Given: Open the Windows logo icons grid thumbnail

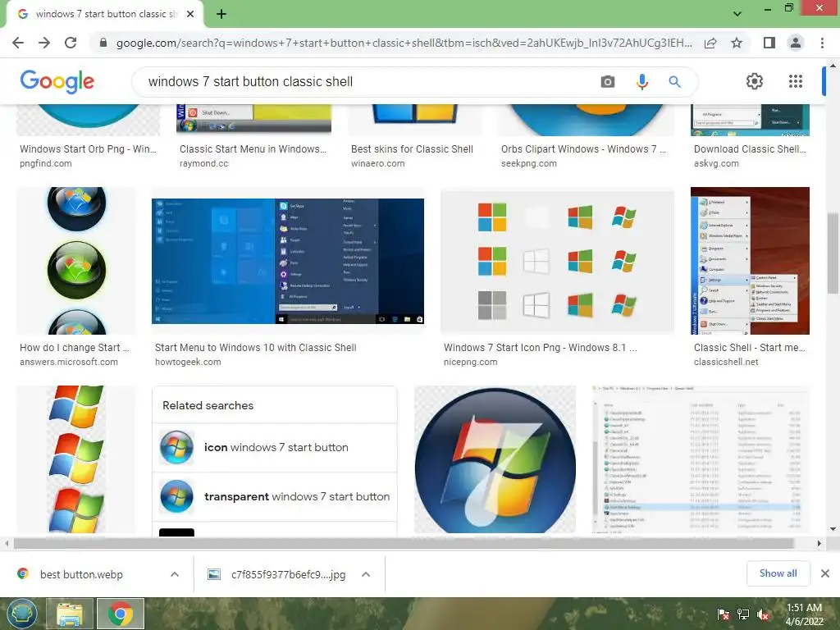Looking at the screenshot, I should click(x=557, y=261).
